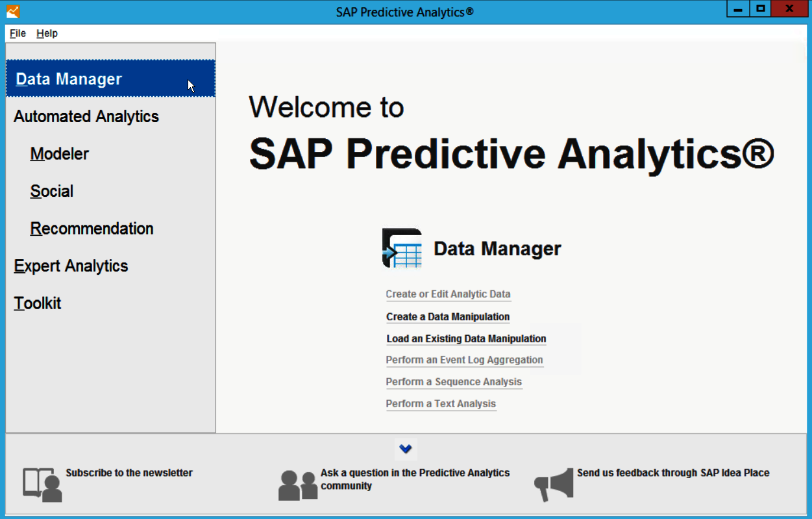Viewport: 812px width, 519px height.
Task: Open the File menu
Action: tap(17, 33)
